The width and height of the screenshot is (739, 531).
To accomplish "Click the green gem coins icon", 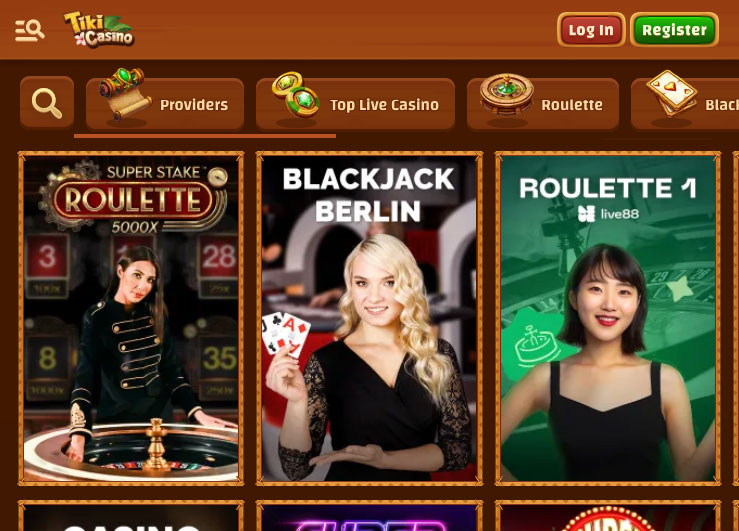I will point(296,94).
